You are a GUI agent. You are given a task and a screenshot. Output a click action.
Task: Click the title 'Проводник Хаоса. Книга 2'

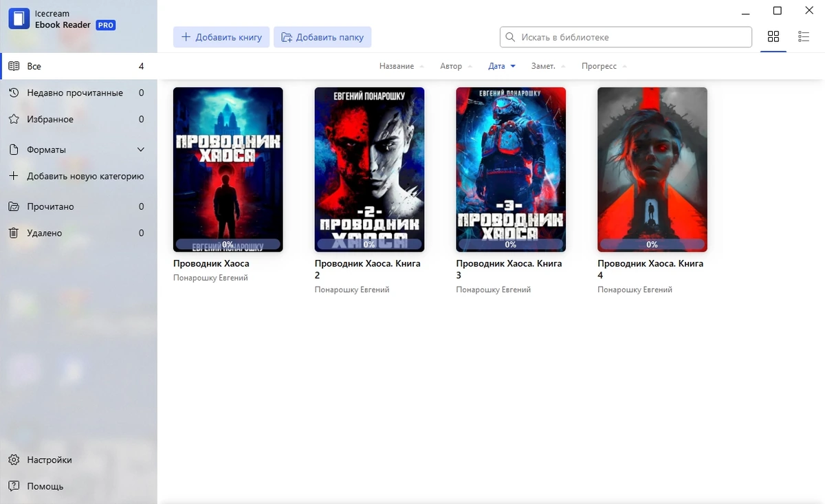point(367,270)
